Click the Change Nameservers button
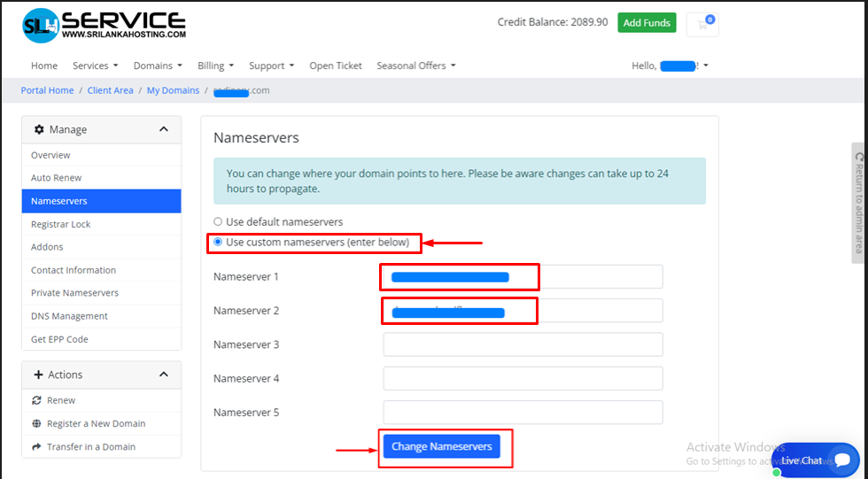The width and height of the screenshot is (868, 479). pyautogui.click(x=441, y=446)
